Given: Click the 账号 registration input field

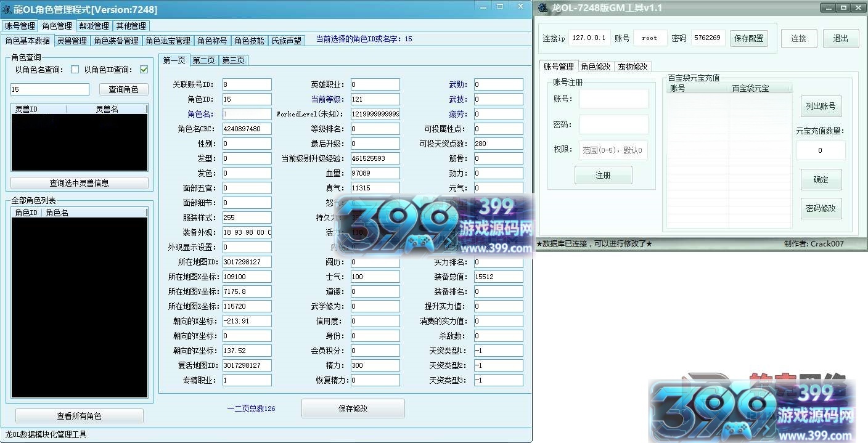Looking at the screenshot, I should click(x=613, y=99).
